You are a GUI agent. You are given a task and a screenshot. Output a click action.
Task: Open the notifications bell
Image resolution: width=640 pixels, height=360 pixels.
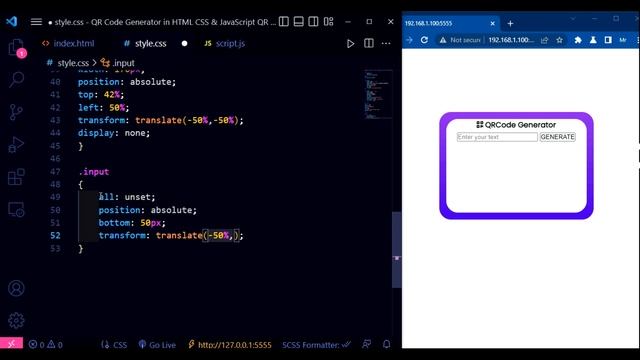387,344
